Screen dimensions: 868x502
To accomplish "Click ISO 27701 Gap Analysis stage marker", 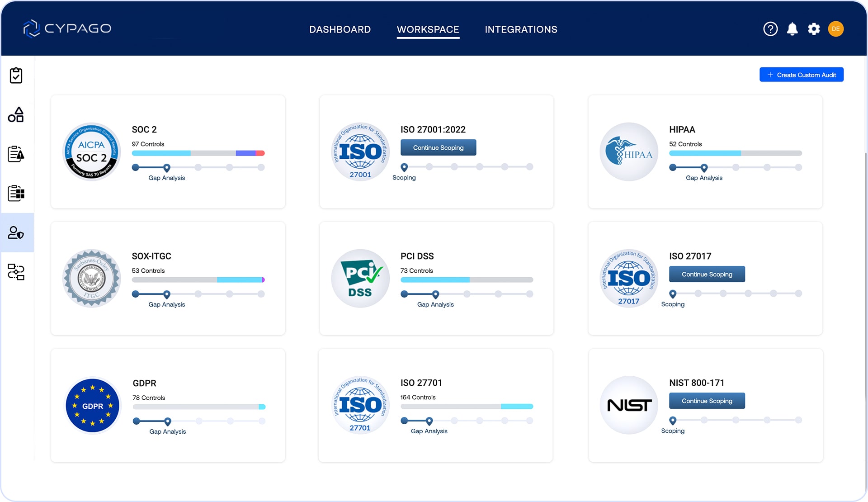I will [429, 421].
